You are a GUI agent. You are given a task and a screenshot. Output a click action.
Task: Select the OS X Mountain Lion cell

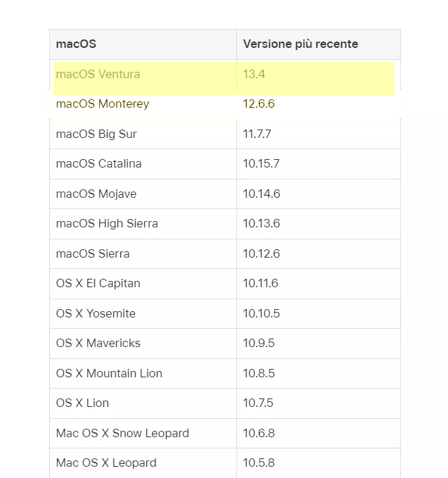(x=109, y=373)
